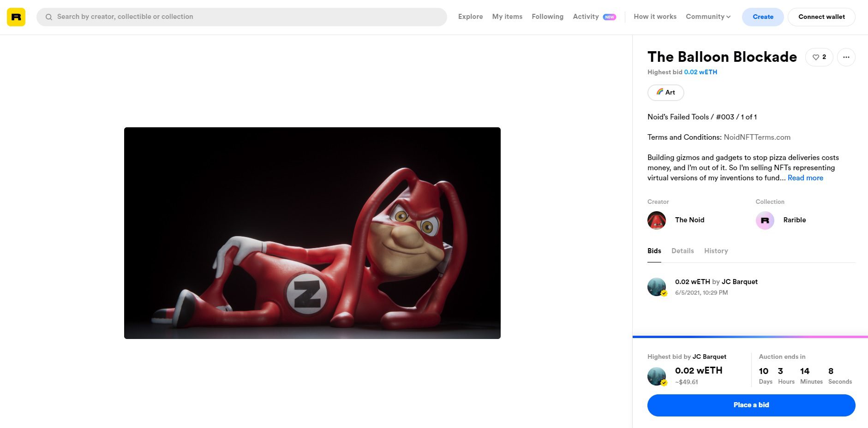This screenshot has height=428, width=868.
Task: Click the Place a bid button
Action: pyautogui.click(x=751, y=405)
